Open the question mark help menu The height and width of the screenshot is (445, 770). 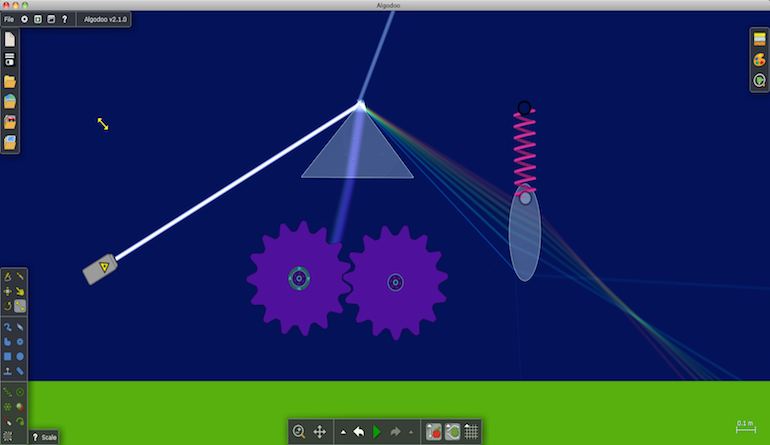click(x=64, y=19)
